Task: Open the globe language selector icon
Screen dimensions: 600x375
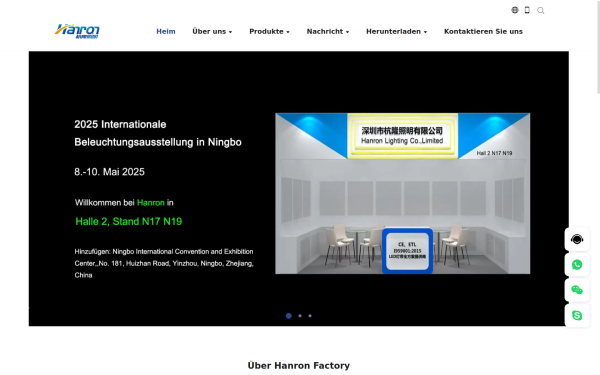Action: (515, 10)
